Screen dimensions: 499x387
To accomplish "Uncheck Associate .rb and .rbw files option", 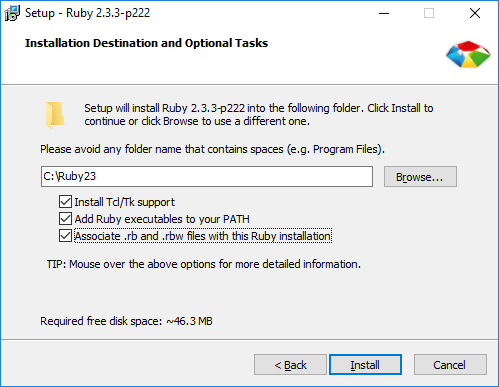I will [65, 236].
